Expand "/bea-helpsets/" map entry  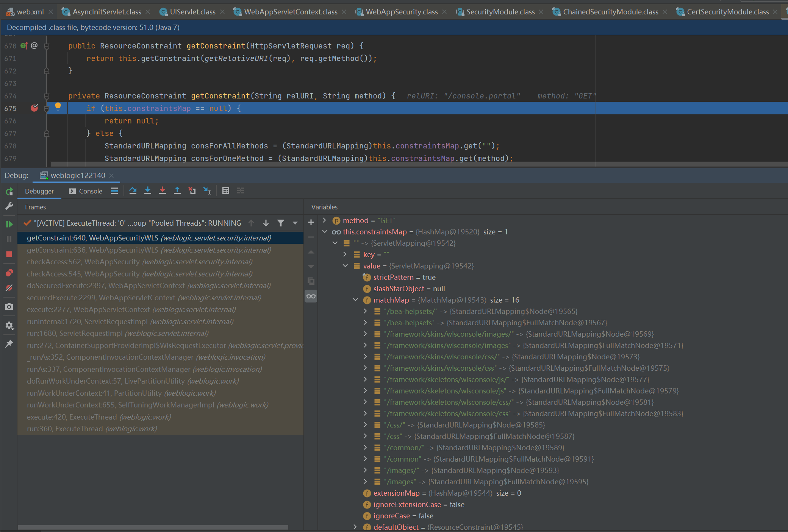pos(365,311)
